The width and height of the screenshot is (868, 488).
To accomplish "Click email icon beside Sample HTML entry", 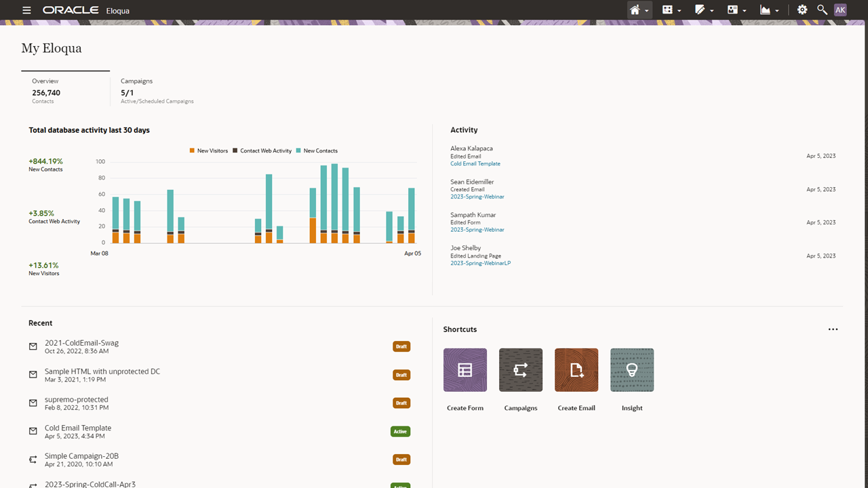I will (33, 375).
